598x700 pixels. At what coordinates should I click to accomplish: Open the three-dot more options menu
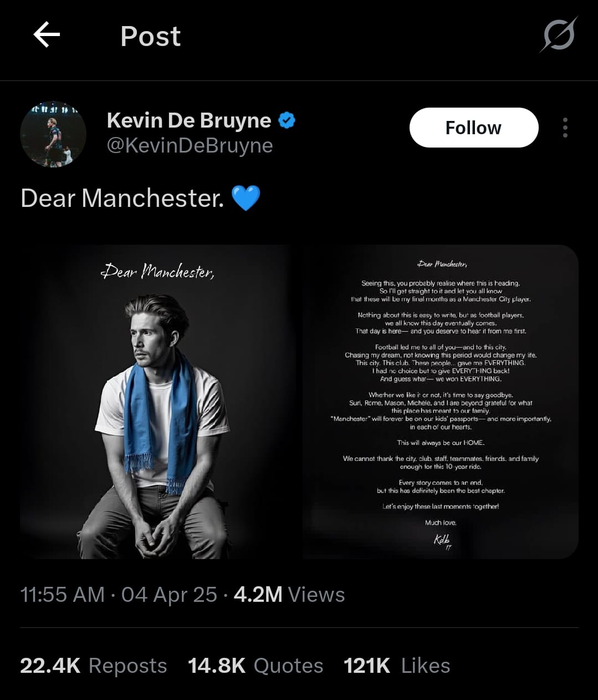click(x=565, y=128)
